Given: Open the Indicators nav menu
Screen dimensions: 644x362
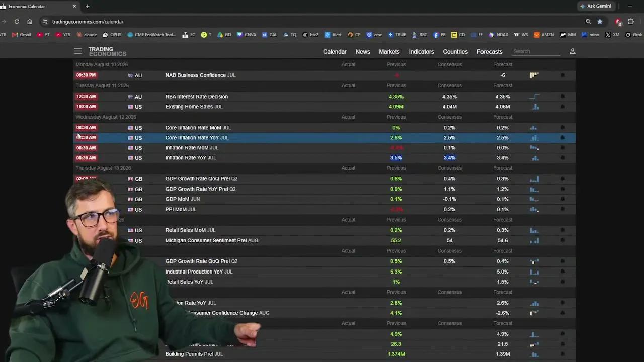Looking at the screenshot, I should coord(421,52).
